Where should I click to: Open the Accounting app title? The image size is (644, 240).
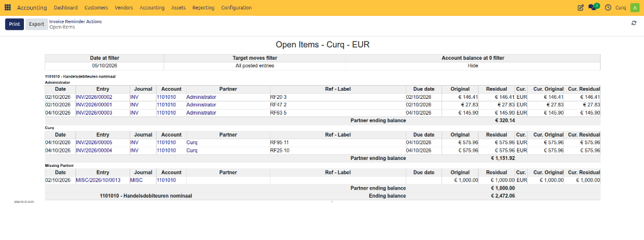point(32,8)
